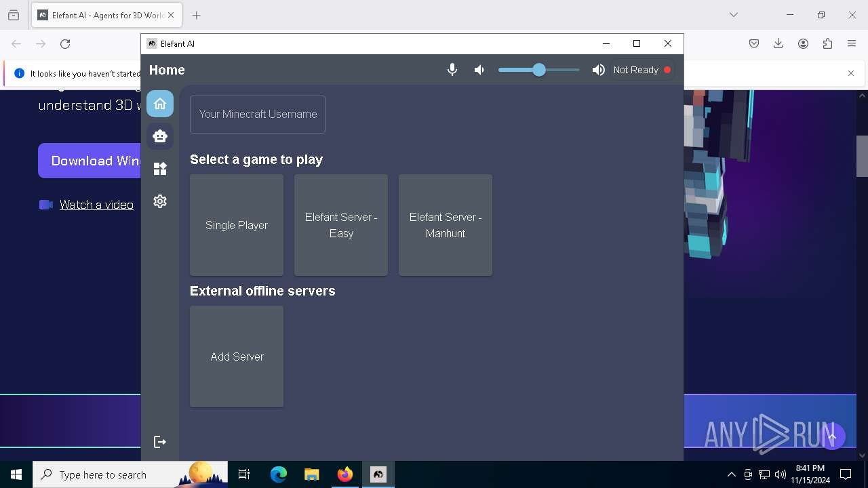868x488 pixels.
Task: Open the widgets dashboard sidebar icon
Action: (160, 169)
